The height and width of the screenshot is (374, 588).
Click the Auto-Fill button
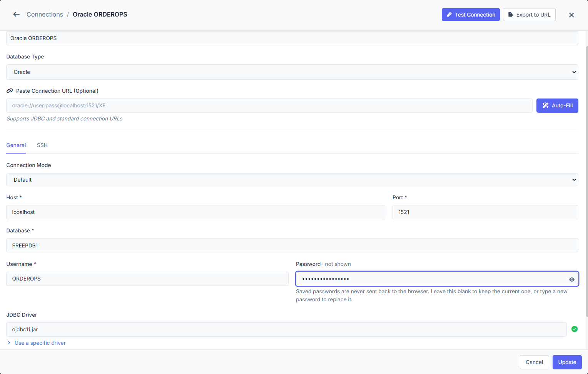(x=557, y=105)
